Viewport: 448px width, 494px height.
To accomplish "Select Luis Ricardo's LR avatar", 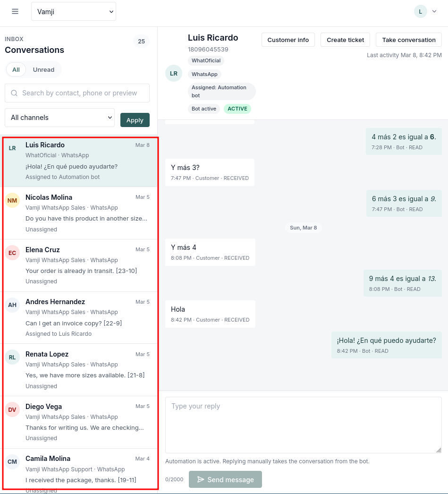I will click(12, 148).
